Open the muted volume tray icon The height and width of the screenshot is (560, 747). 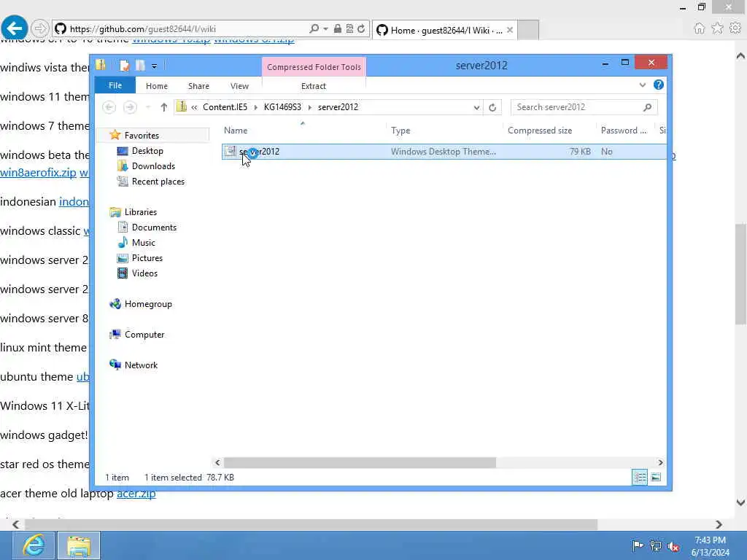coord(673,547)
